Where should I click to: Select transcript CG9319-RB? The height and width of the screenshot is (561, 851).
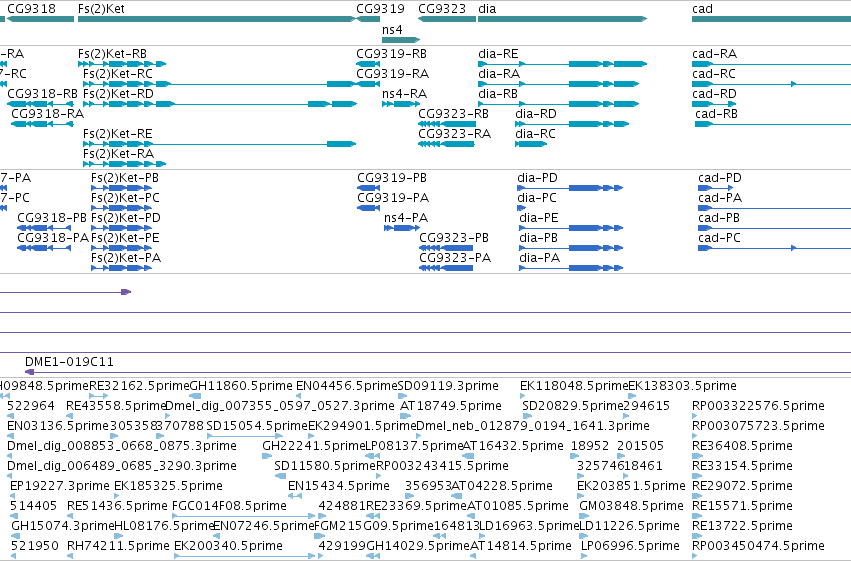391,54
